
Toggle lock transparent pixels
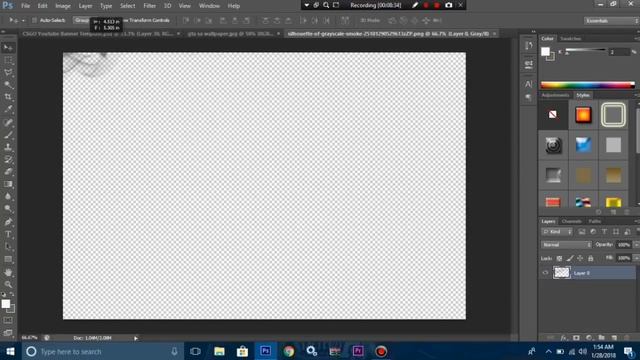559,258
